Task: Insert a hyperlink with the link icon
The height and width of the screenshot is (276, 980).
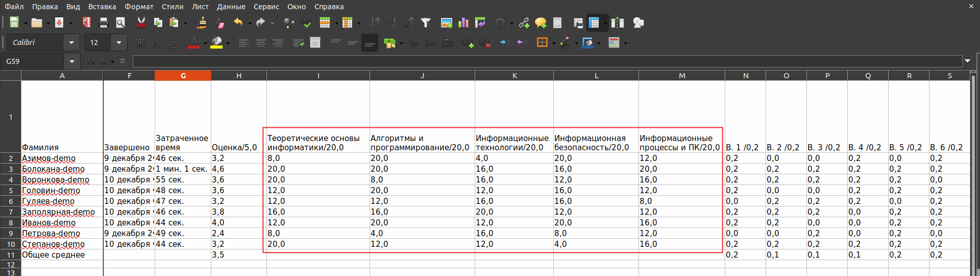Action: coord(524,22)
